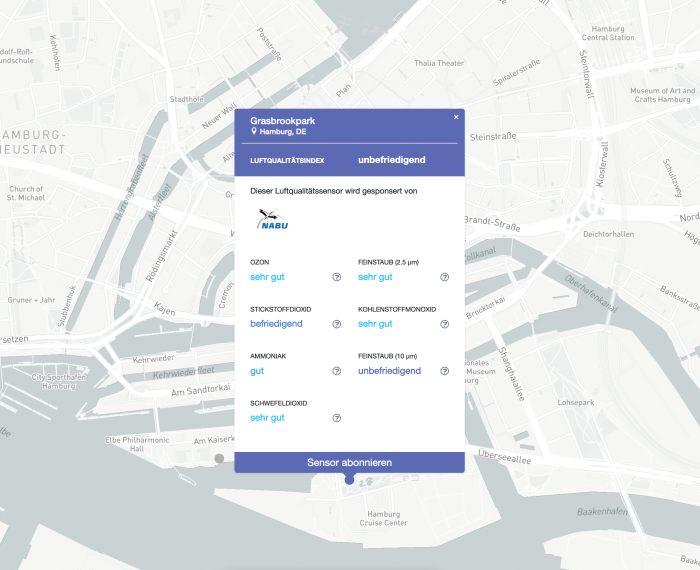Click the help icon next to Ammoniak
700x570 pixels.
click(x=337, y=371)
